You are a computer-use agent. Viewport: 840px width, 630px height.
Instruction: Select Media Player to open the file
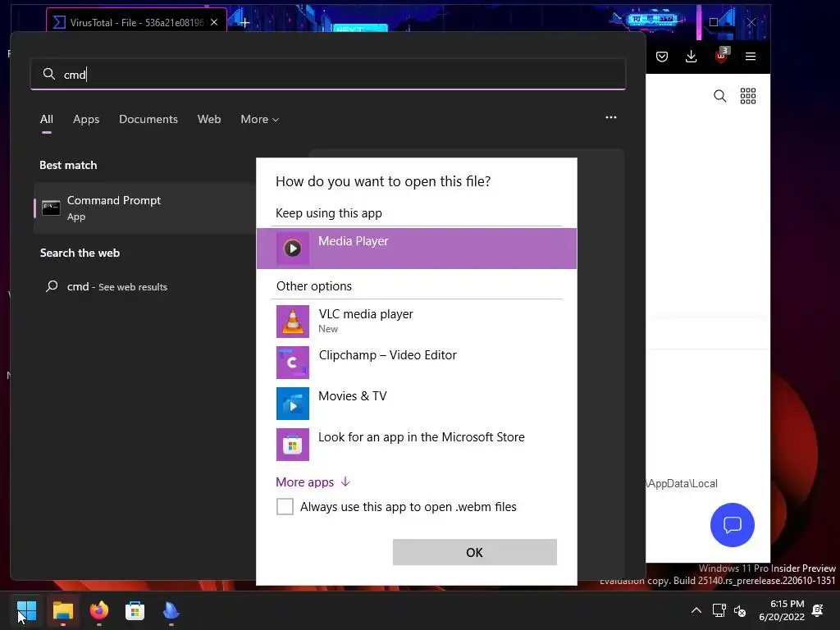coord(416,248)
